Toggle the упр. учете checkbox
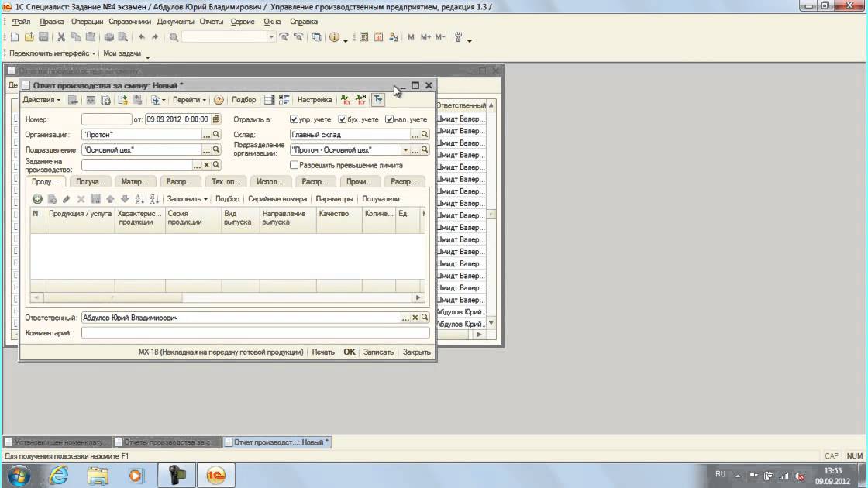Screen dimensions: 868x488 [294, 119]
